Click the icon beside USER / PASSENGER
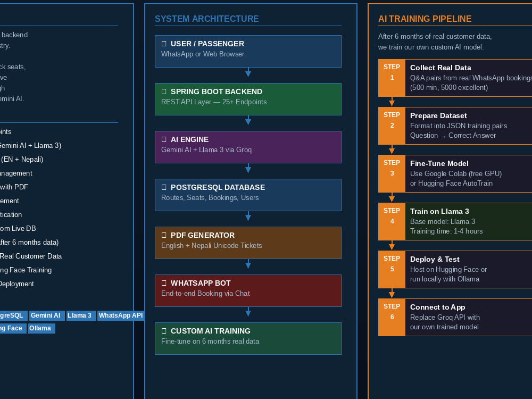532x399 pixels. [x=164, y=44]
